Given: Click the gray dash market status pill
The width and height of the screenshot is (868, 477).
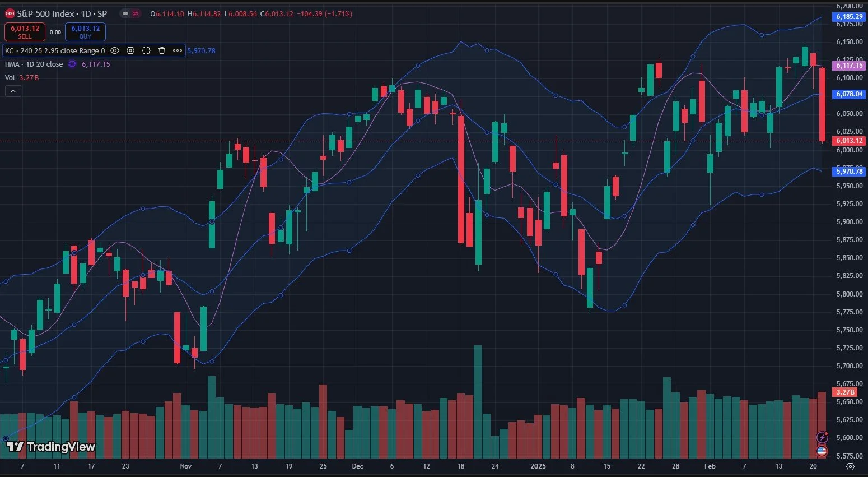Looking at the screenshot, I should point(125,13).
